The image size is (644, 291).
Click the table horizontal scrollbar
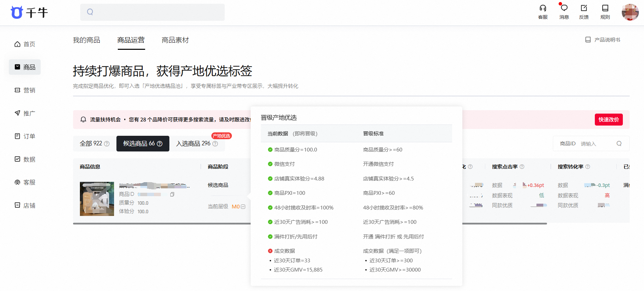(310, 223)
